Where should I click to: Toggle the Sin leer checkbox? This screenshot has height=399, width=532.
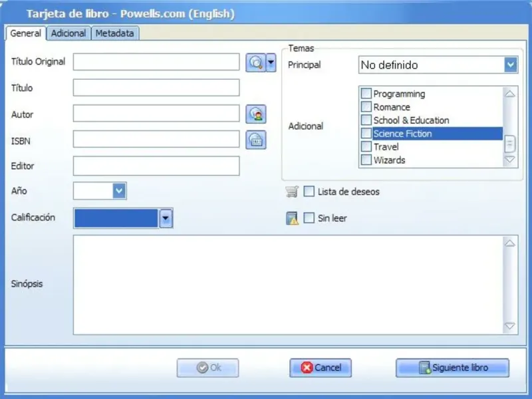[x=309, y=218]
